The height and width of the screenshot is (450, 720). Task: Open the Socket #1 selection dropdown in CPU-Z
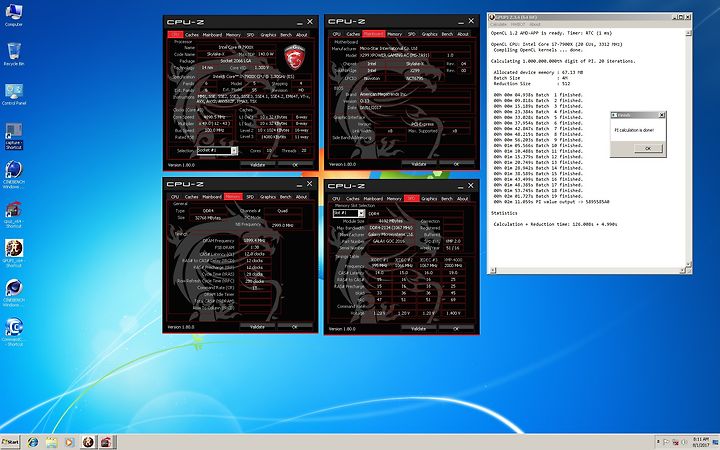235,151
